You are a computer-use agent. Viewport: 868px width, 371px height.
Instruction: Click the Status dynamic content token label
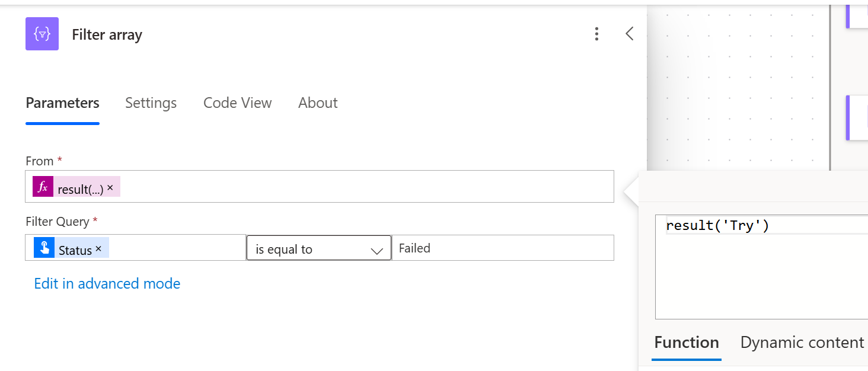(75, 250)
